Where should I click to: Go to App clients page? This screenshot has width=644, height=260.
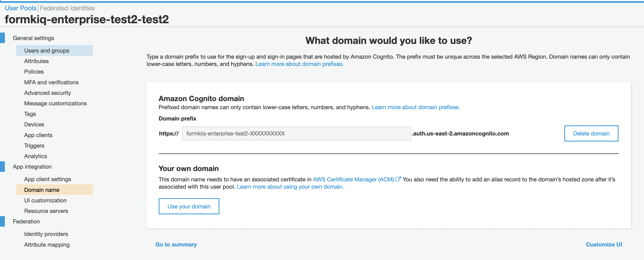[38, 135]
